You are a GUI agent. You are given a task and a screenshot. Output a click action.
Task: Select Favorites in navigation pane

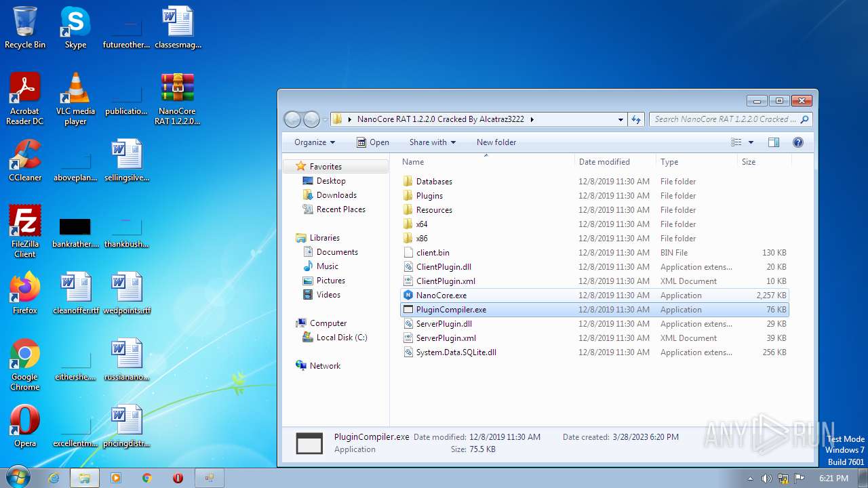pos(325,167)
